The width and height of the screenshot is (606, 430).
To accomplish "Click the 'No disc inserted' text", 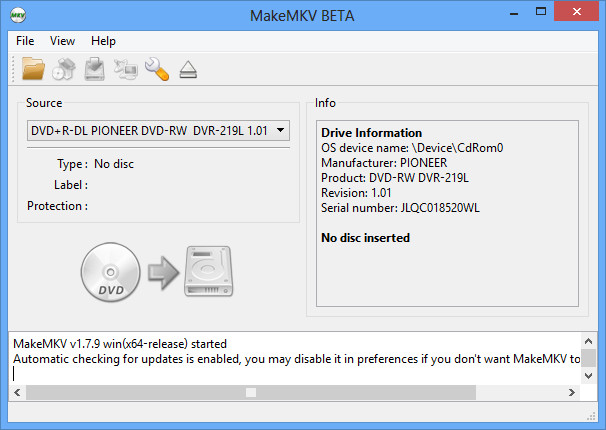I will coord(365,238).
